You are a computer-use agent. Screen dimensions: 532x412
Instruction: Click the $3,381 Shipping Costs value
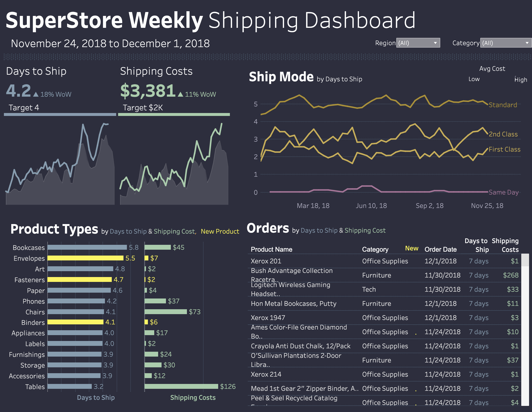pos(148,91)
